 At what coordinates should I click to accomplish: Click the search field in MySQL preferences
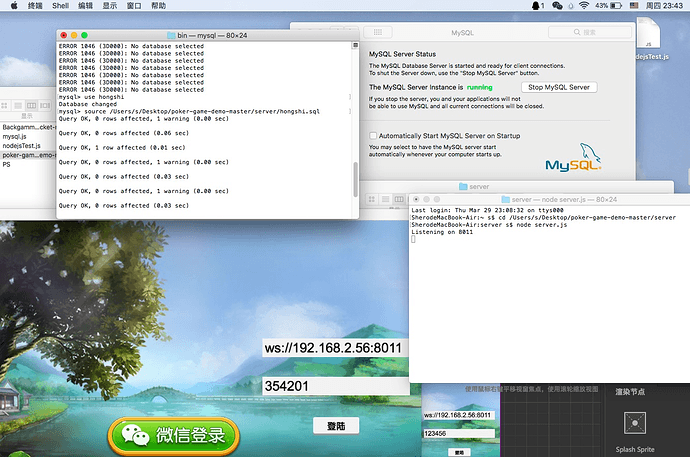pyautogui.click(x=590, y=32)
